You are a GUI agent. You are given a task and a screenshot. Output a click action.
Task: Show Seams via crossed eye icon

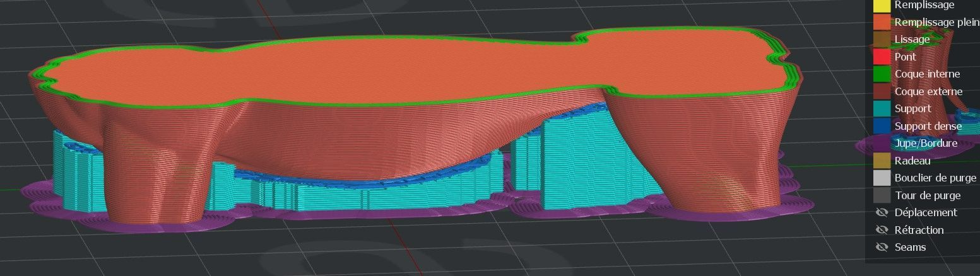(882, 247)
